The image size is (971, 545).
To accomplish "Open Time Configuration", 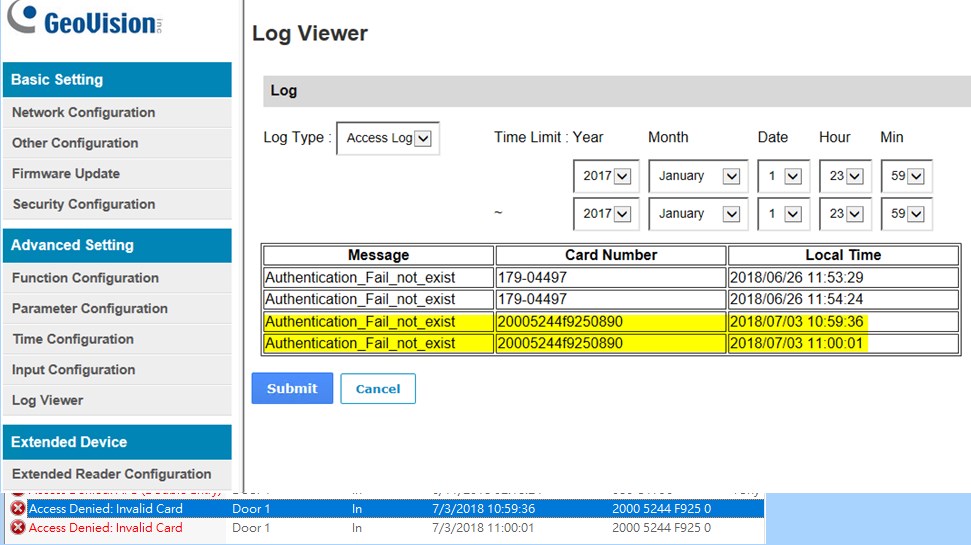I will coord(117,339).
